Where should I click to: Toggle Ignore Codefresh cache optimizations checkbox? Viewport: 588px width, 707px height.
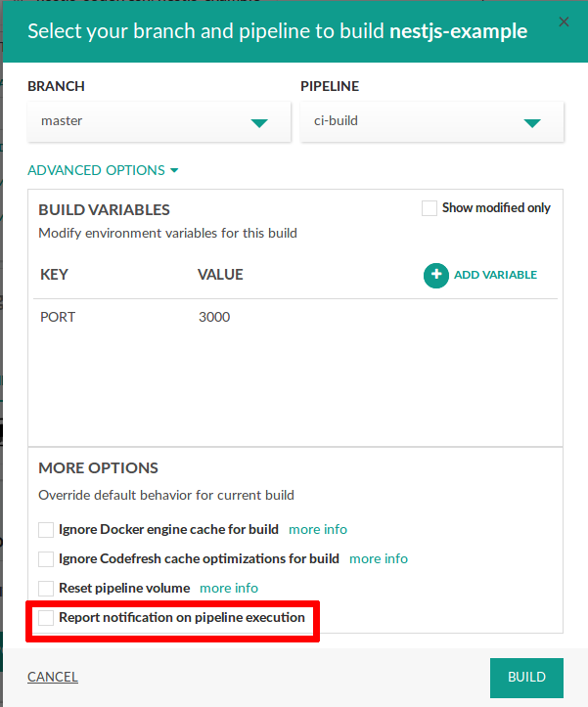point(46,559)
